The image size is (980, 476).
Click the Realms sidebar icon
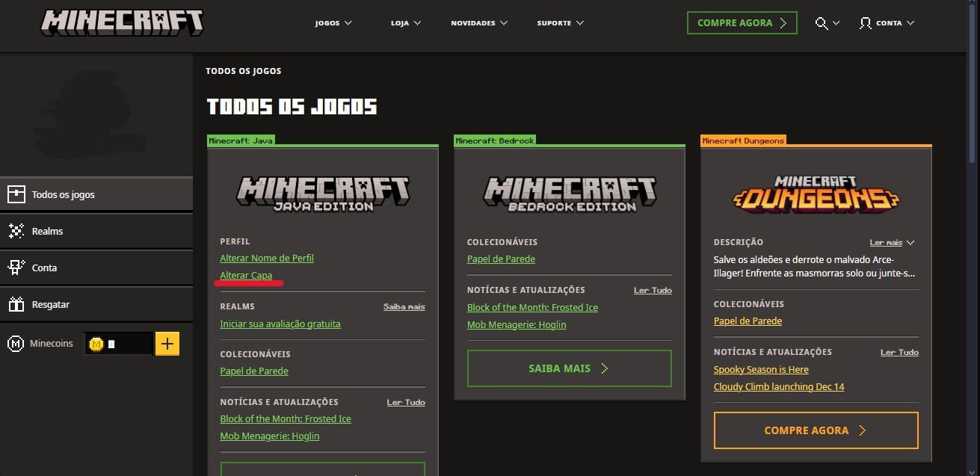coord(16,231)
